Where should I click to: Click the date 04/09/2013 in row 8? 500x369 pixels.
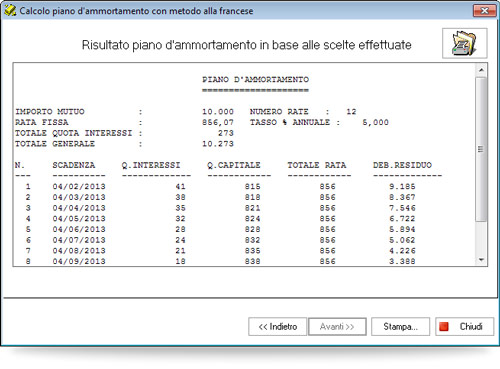click(79, 261)
